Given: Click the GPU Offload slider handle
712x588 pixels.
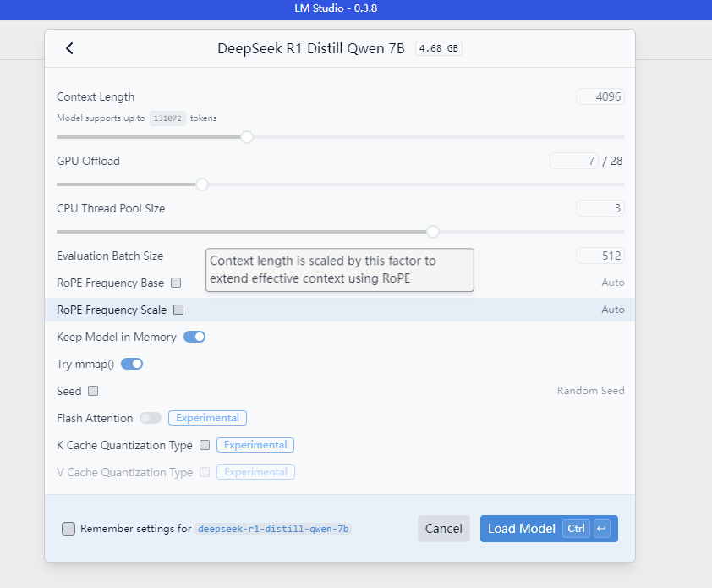Looking at the screenshot, I should coord(202,184).
